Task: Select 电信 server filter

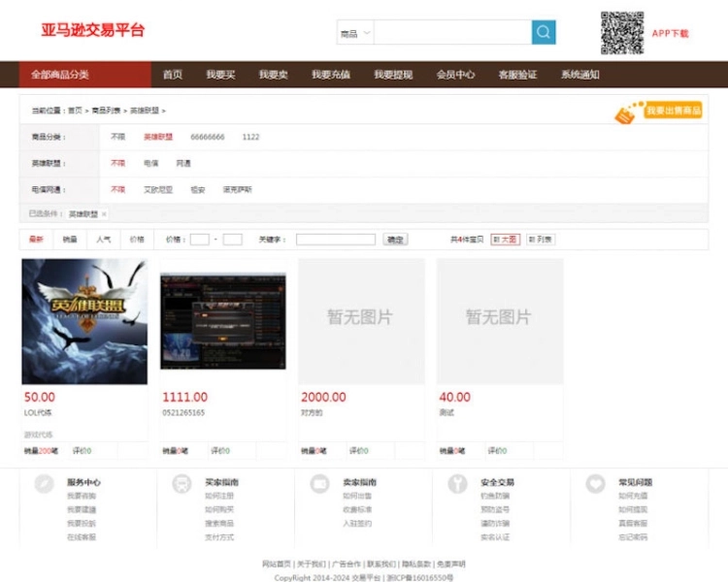Action: coord(150,163)
